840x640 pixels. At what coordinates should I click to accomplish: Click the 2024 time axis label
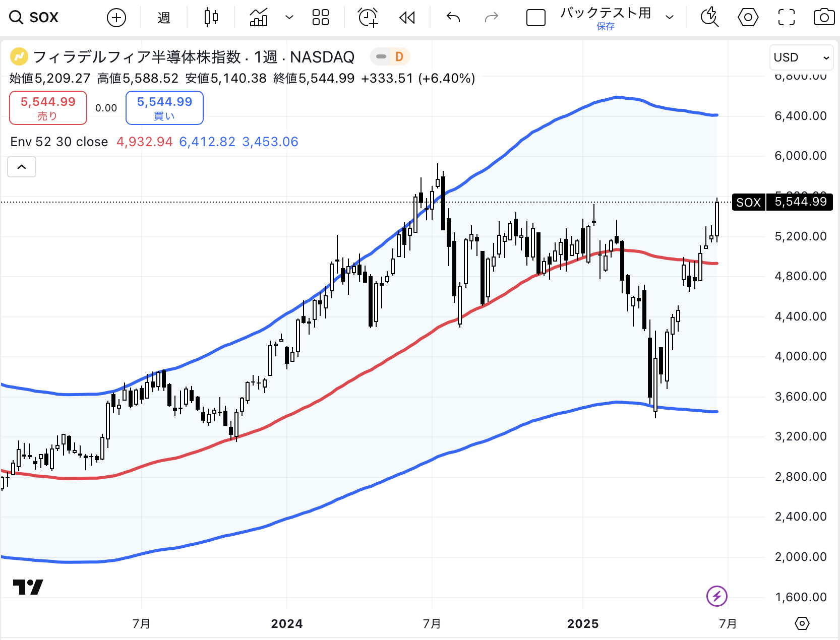(x=287, y=624)
